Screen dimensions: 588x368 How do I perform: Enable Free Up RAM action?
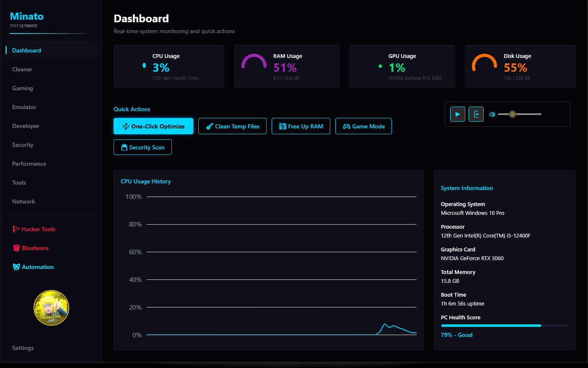[x=300, y=126]
